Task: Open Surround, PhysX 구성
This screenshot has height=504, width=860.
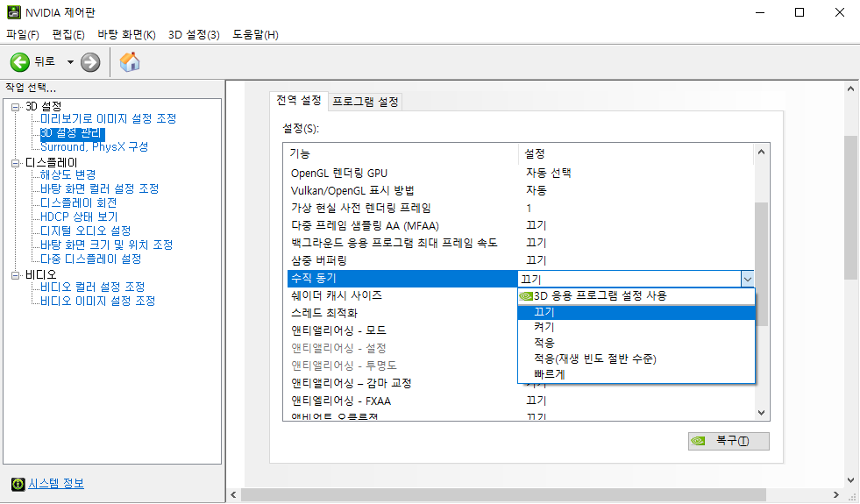Action: click(x=95, y=147)
